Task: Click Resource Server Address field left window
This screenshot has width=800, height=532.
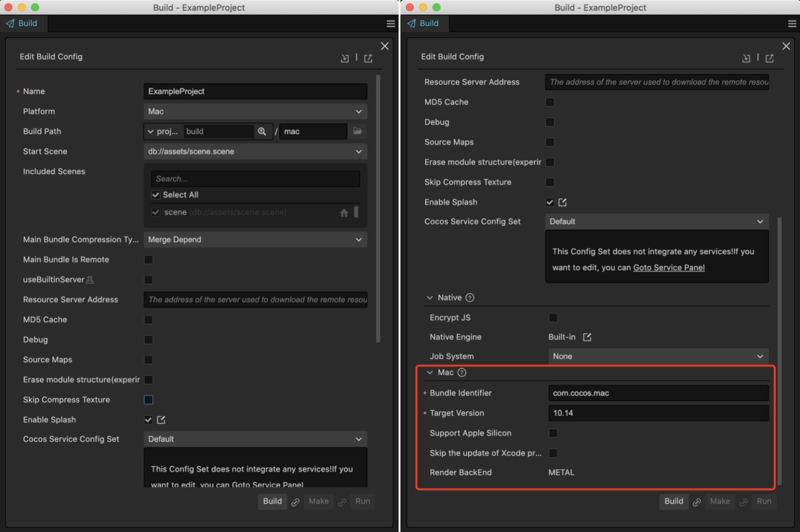Action: 256,300
